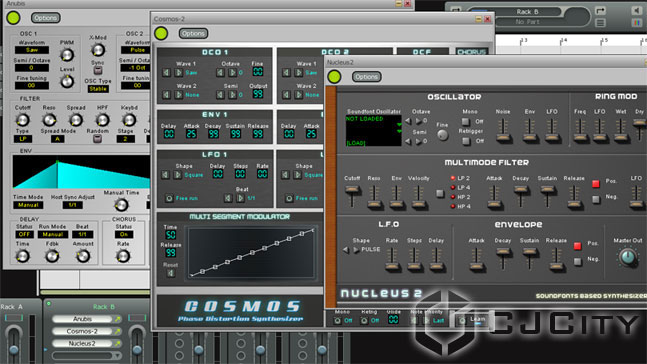The height and width of the screenshot is (364, 647).
Task: Change the OSC Type Stable selector in Anubis
Action: point(98,89)
